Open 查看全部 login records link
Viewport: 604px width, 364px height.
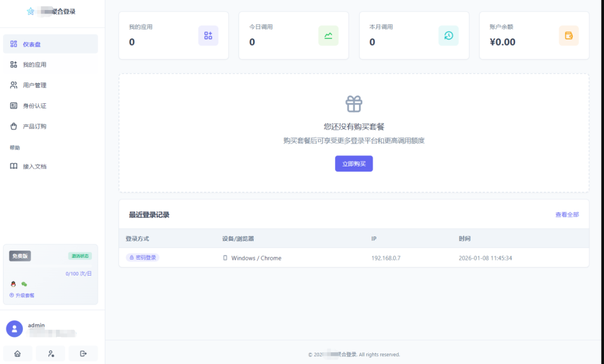(566, 215)
